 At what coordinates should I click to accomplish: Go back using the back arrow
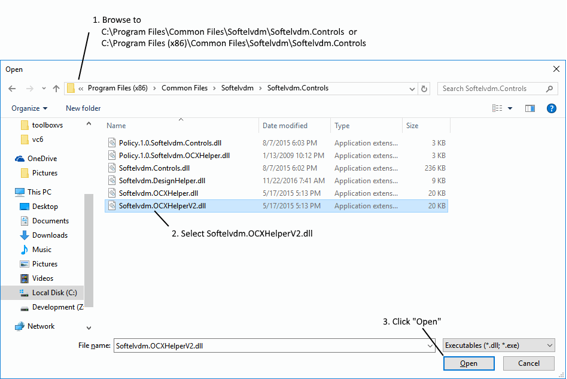click(x=12, y=89)
